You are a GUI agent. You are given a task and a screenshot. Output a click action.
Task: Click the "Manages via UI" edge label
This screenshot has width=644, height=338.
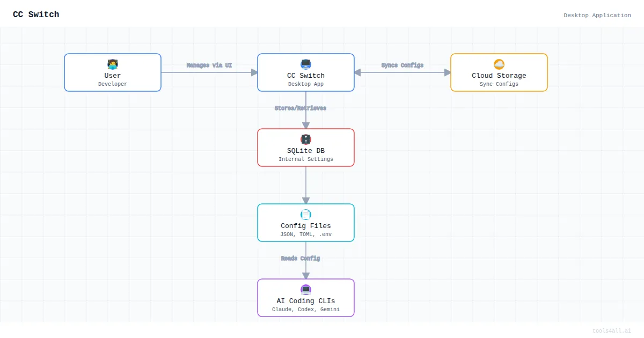[209, 65]
